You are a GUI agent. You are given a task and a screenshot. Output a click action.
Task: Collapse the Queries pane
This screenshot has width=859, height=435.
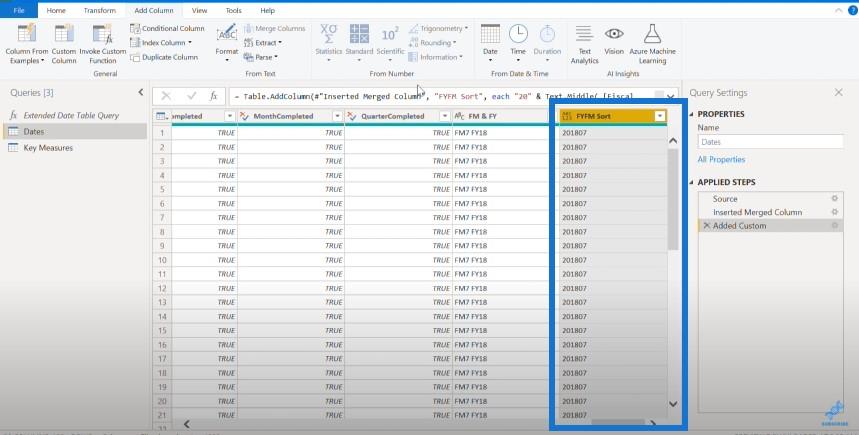click(141, 93)
